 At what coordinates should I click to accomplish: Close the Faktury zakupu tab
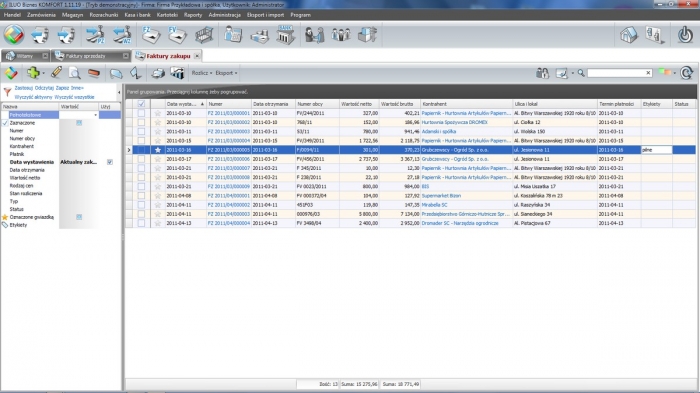(197, 56)
